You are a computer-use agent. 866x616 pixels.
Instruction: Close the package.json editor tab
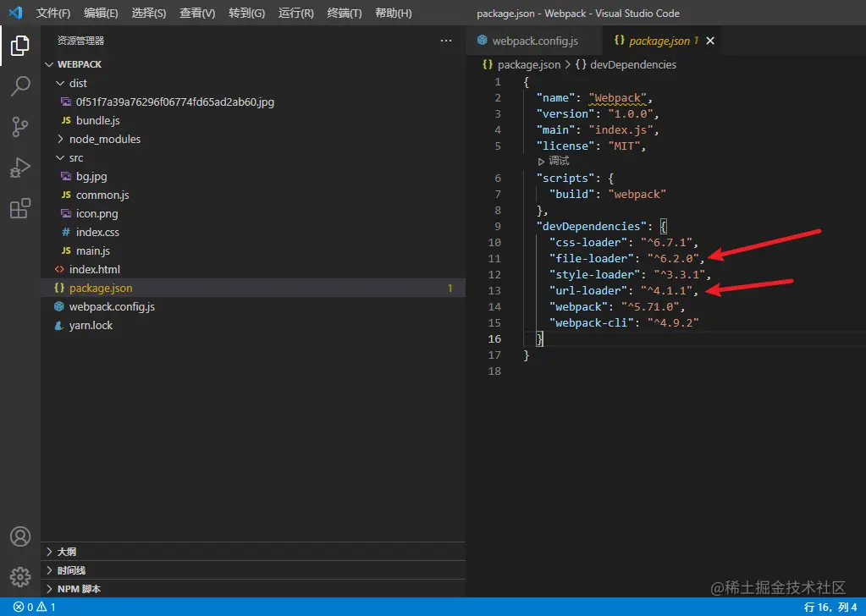[x=710, y=41]
